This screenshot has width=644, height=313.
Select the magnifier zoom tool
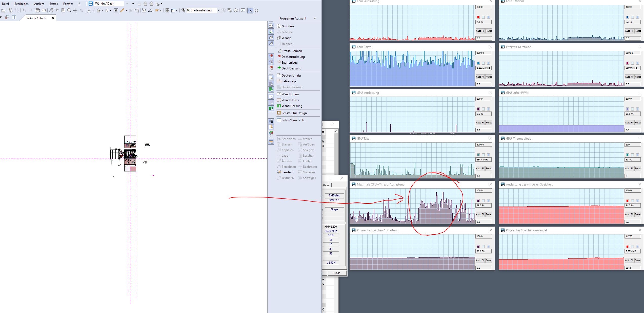(x=69, y=10)
